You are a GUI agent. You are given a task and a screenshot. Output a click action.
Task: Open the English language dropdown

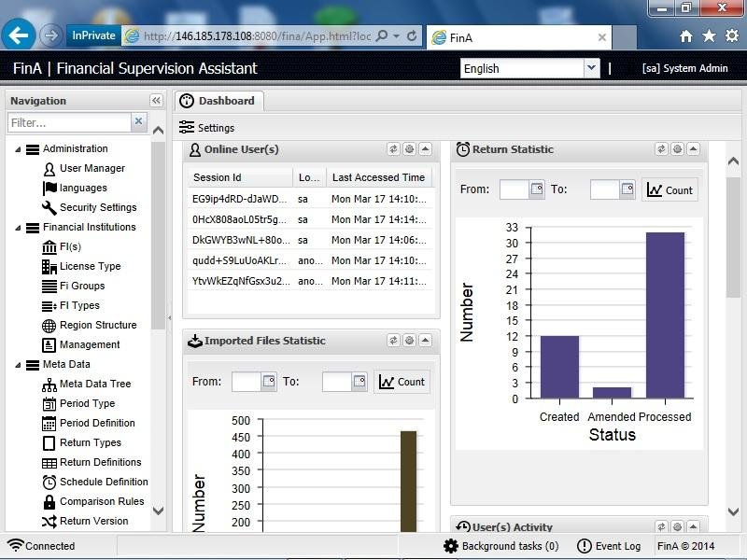pyautogui.click(x=591, y=68)
